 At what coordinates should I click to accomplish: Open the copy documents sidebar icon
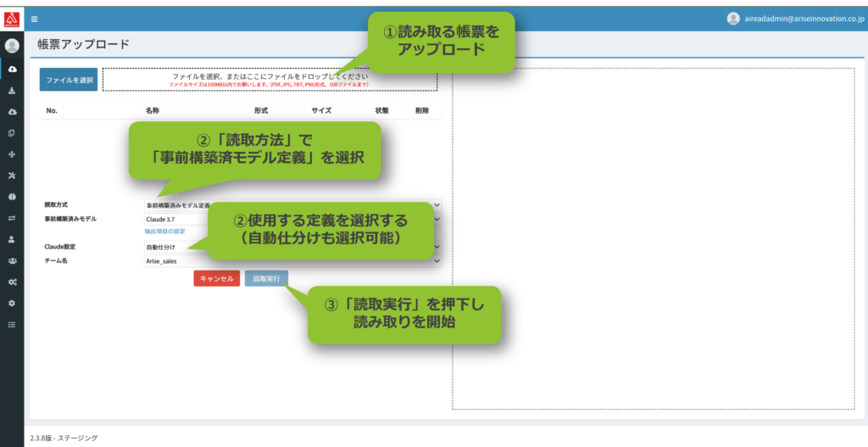[x=12, y=133]
